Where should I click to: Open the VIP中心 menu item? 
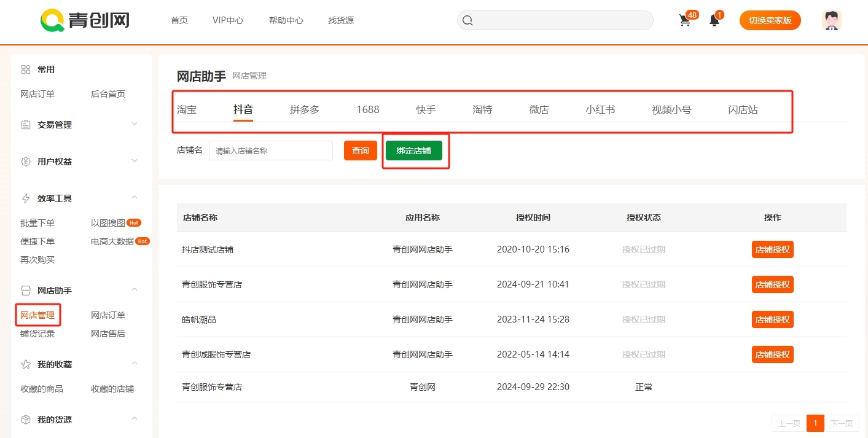coord(228,20)
